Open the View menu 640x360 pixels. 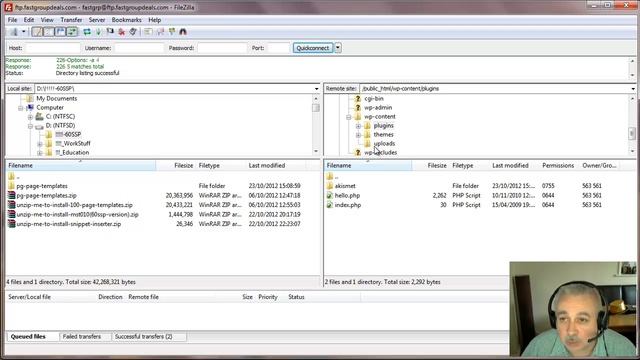pos(47,20)
